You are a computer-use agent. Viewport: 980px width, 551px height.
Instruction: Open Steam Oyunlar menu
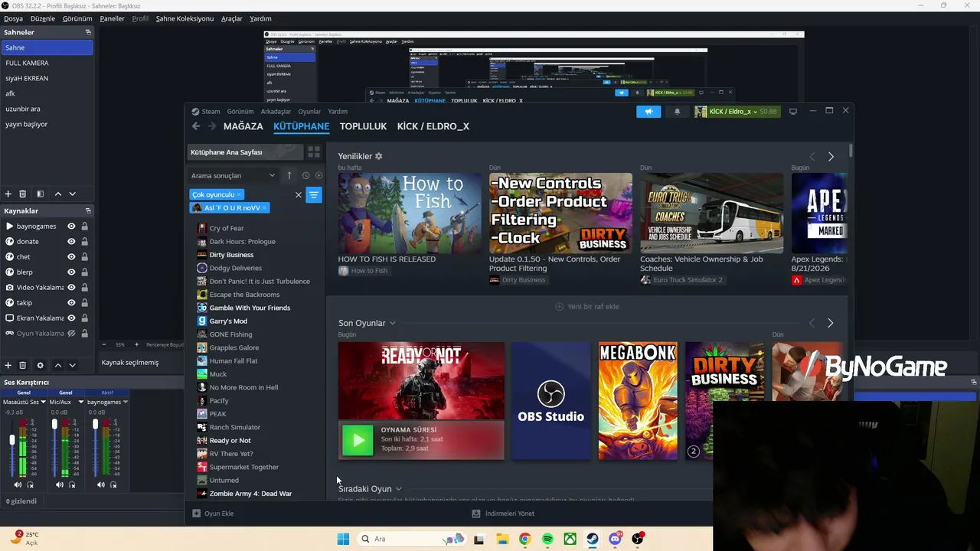(x=309, y=112)
